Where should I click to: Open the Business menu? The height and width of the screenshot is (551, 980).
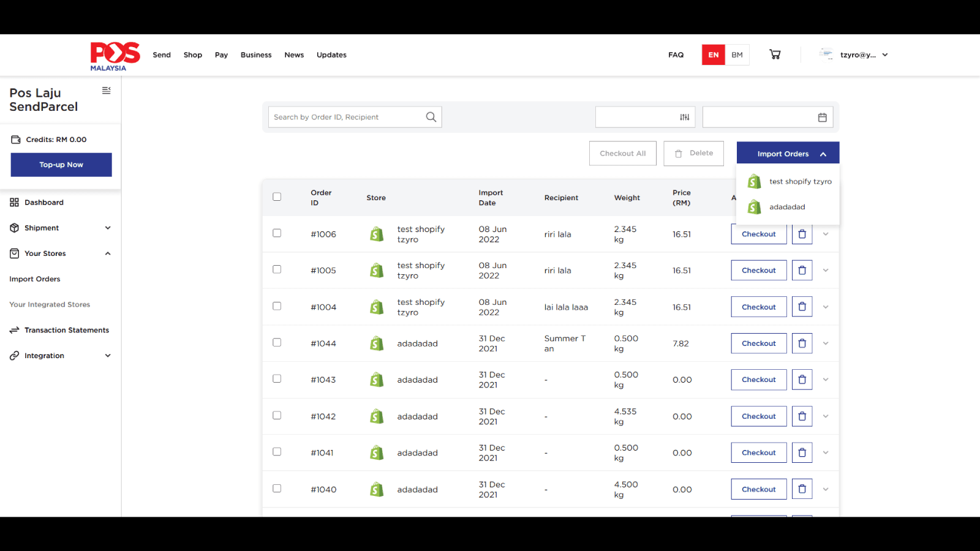pos(255,54)
